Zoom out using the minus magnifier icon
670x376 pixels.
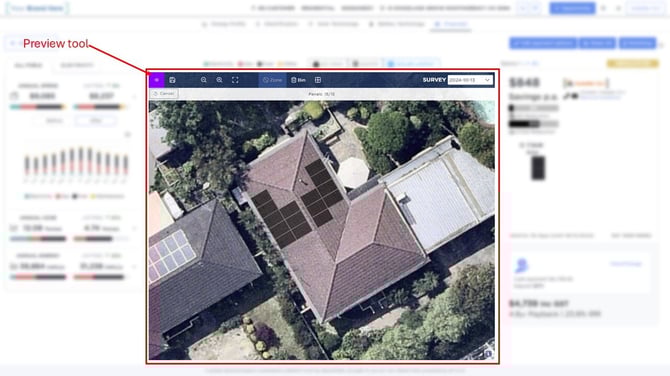(x=203, y=80)
